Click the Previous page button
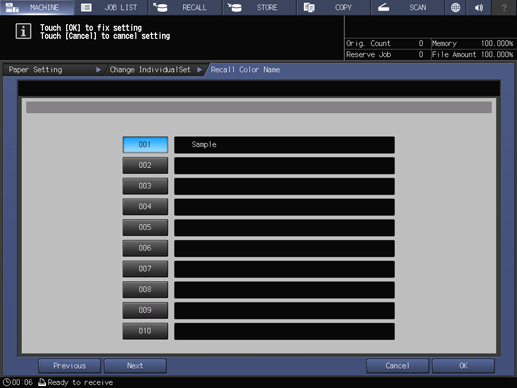Image resolution: width=517 pixels, height=388 pixels. [x=69, y=366]
